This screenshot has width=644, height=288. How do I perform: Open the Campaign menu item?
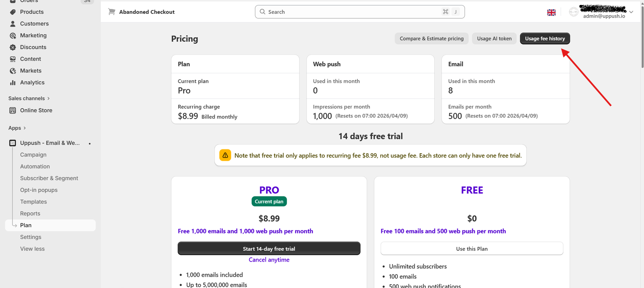33,154
